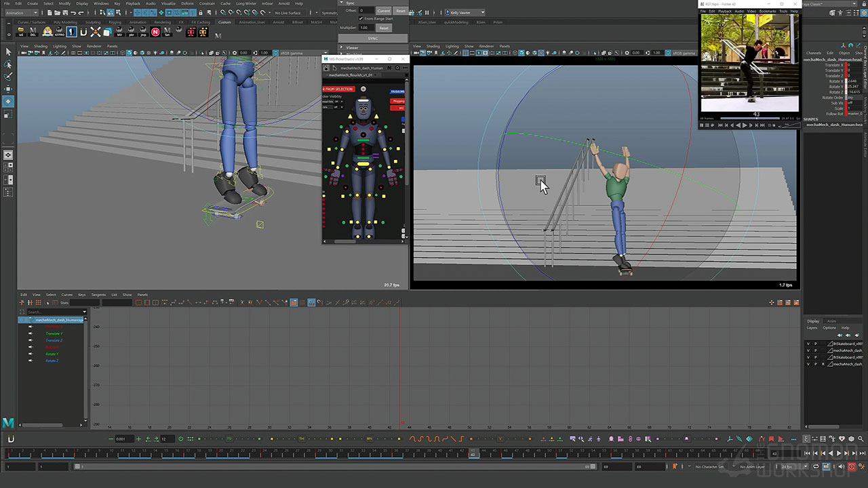Click the red N shelf icon

[156, 32]
